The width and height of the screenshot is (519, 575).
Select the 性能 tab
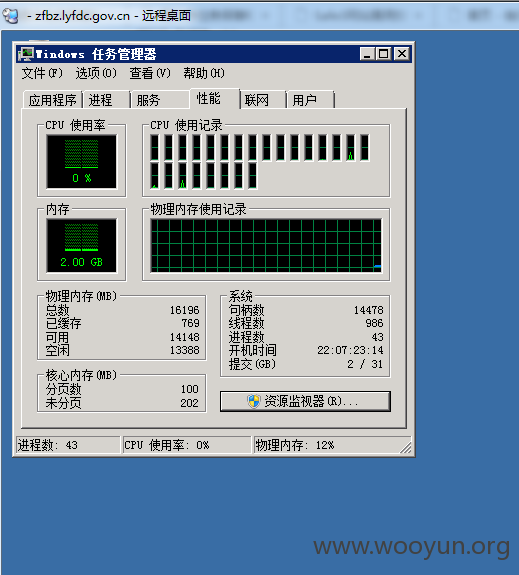click(215, 98)
